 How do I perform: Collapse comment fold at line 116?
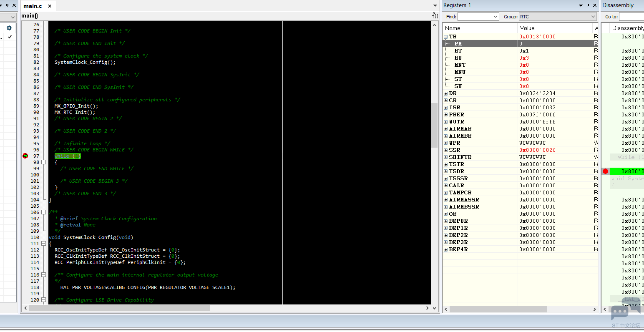(x=43, y=275)
